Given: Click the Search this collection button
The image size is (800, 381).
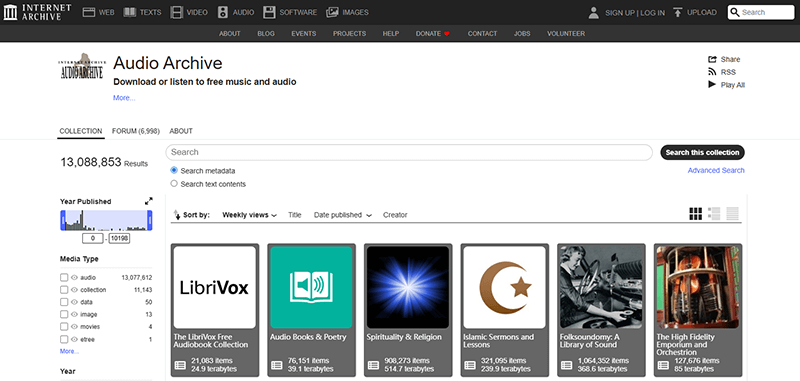Looking at the screenshot, I should pyautogui.click(x=702, y=153).
